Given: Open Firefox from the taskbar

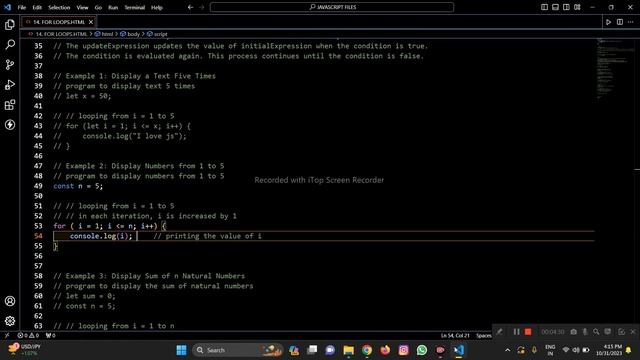Looking at the screenshot, I should click(385, 350).
